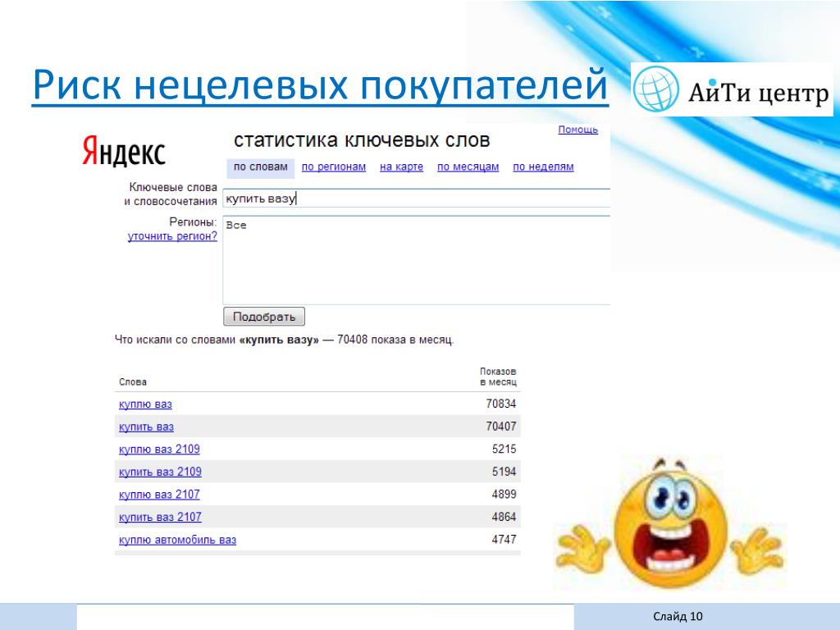Click the value 70407

501,427
